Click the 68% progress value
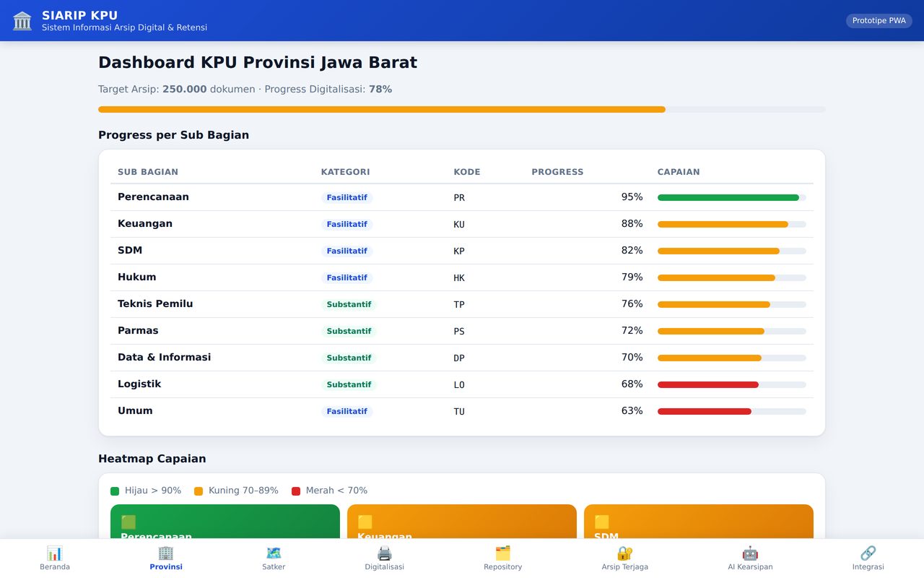The height and width of the screenshot is (578, 924). (632, 384)
